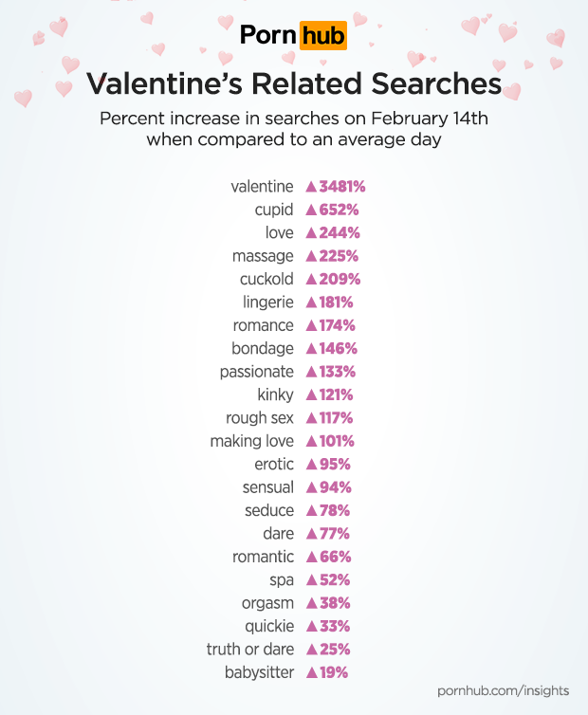Click the up arrow beside 3481%
The image size is (588, 715).
tap(310, 187)
